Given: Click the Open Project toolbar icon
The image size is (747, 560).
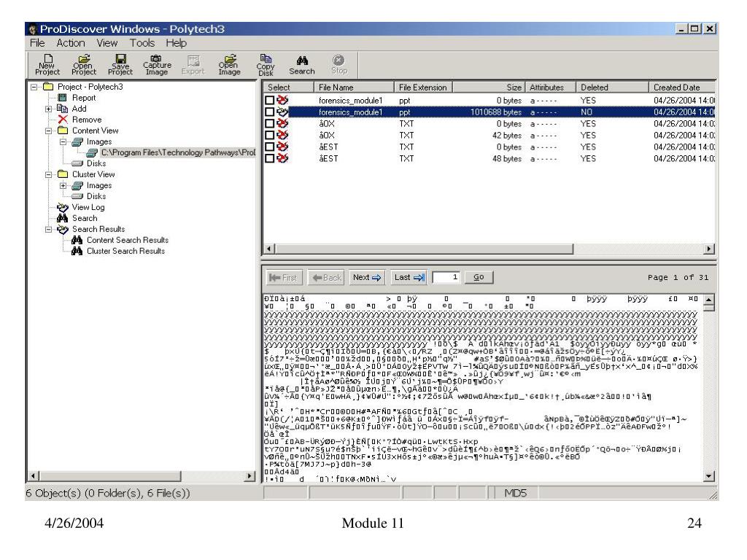Looking at the screenshot, I should (x=84, y=65).
